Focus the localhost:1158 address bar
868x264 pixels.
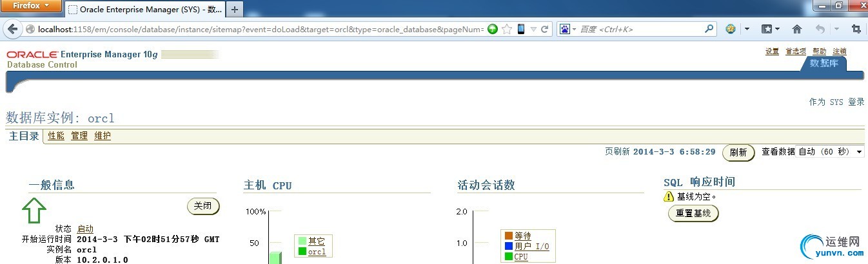[x=260, y=29]
